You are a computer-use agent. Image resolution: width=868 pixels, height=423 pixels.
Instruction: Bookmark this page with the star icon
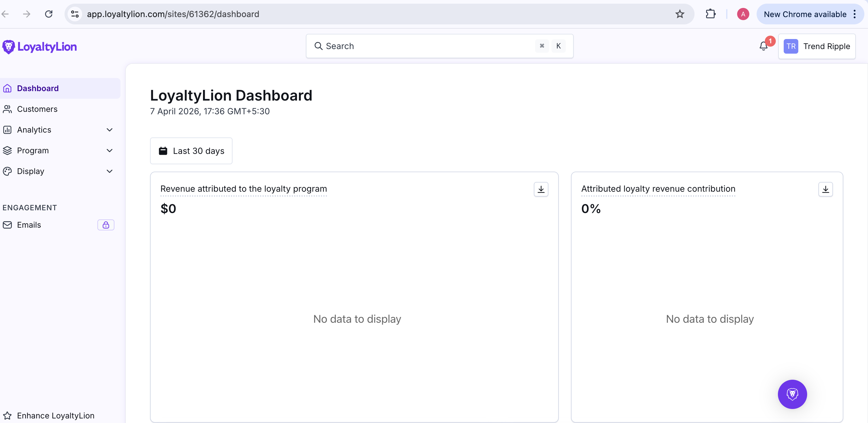click(680, 14)
